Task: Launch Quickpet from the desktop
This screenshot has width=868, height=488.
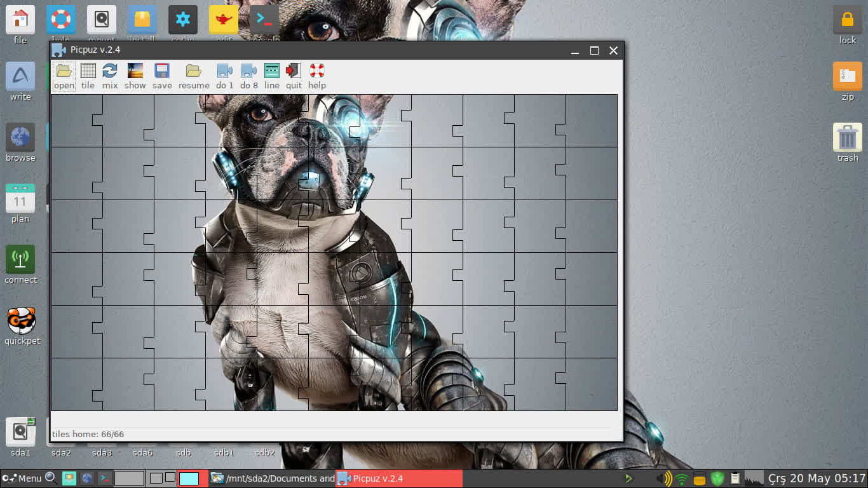Action: [20, 321]
